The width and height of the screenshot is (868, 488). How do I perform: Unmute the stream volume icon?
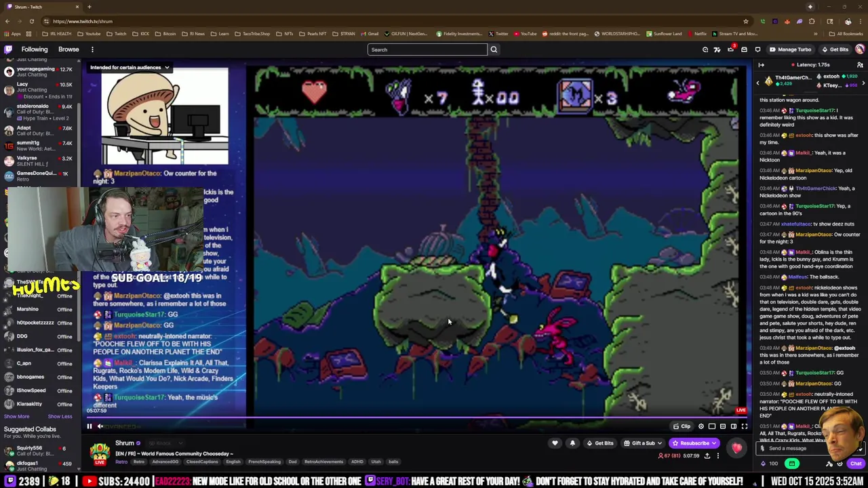(100, 426)
